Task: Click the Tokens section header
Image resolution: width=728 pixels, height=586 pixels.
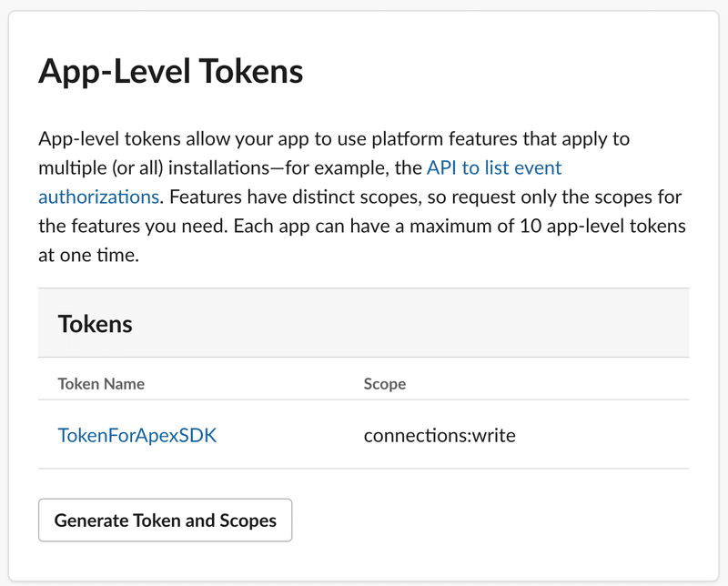Action: [x=96, y=324]
